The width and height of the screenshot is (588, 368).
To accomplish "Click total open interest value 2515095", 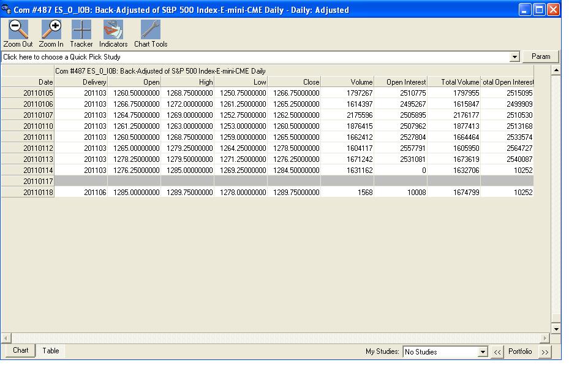I will tap(507, 93).
